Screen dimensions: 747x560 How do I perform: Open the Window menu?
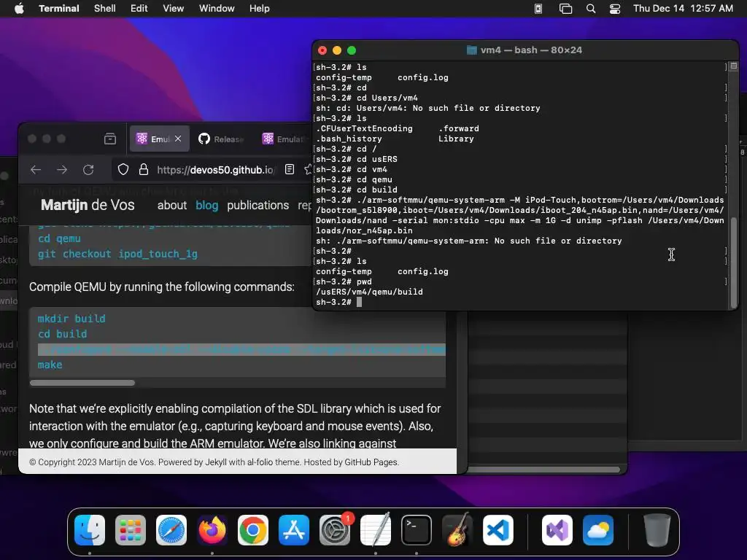tap(217, 9)
